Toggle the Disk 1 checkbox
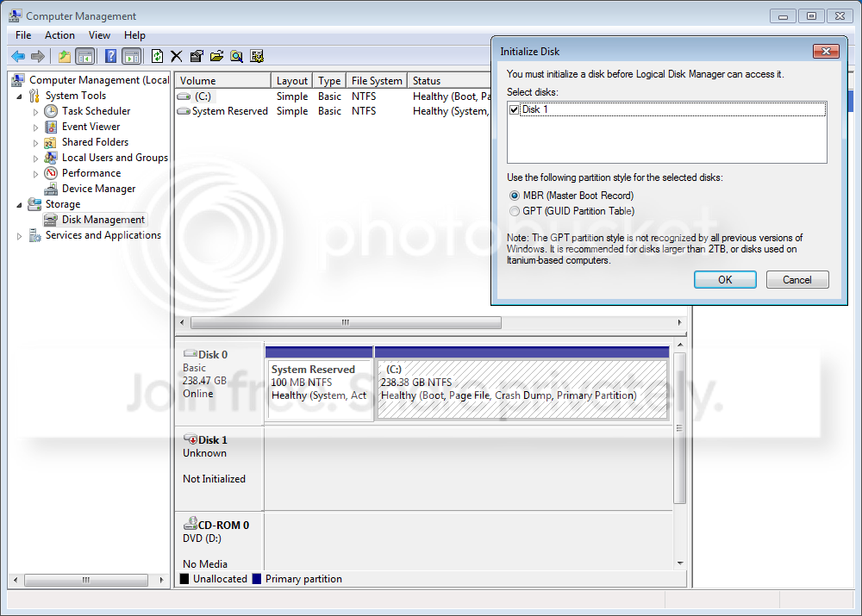Viewport: 862px width, 616px height. coord(514,110)
